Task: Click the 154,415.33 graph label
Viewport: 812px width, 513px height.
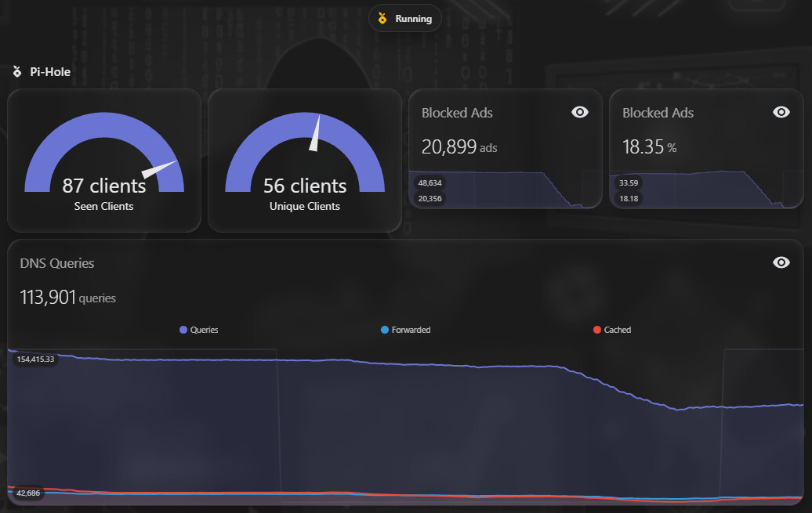Action: (35, 359)
